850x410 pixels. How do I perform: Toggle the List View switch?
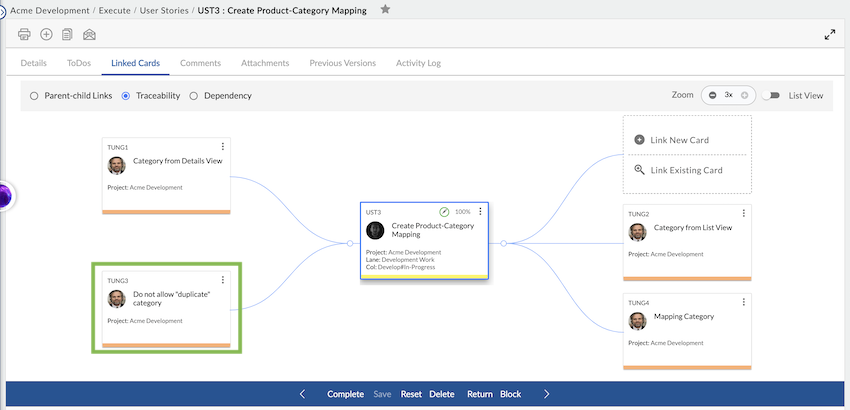(770, 96)
